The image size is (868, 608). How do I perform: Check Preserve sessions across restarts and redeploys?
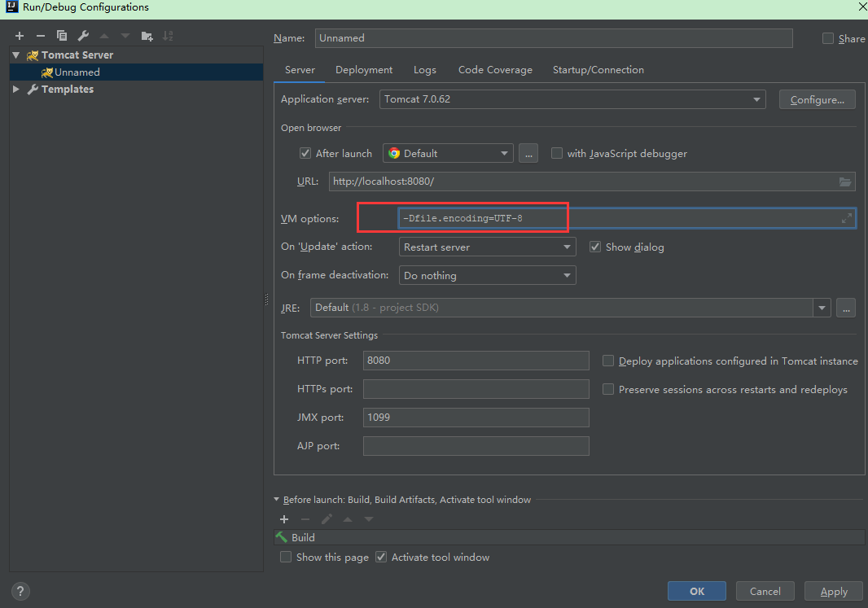click(x=607, y=390)
